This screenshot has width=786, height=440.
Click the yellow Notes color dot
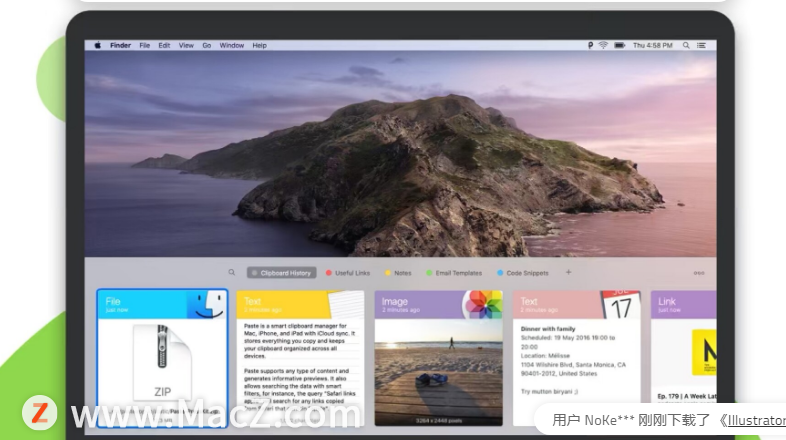(x=387, y=273)
